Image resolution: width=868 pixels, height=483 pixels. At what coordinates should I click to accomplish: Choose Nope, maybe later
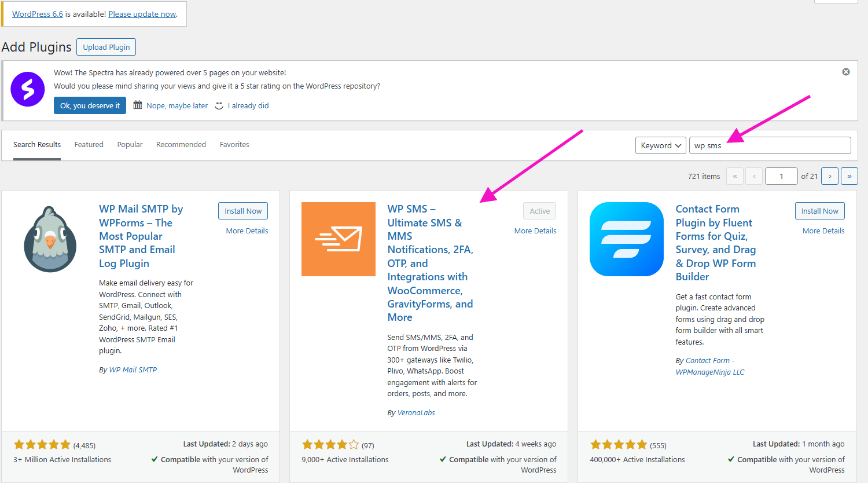177,105
